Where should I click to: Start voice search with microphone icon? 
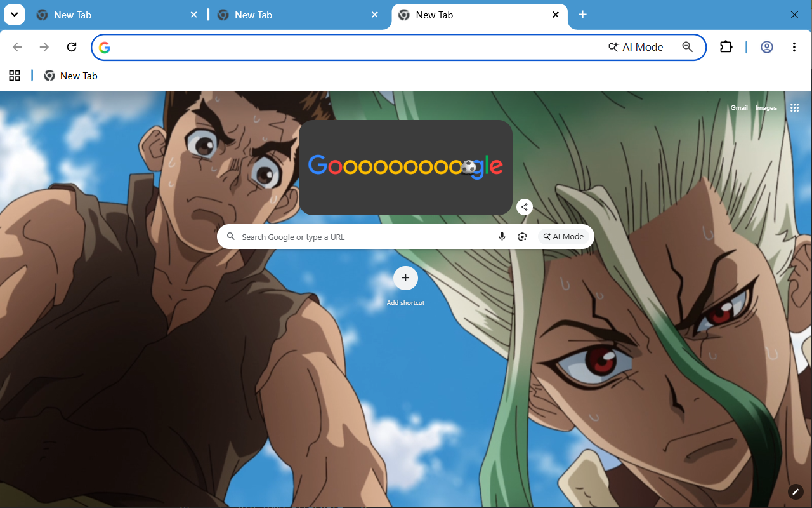(502, 237)
